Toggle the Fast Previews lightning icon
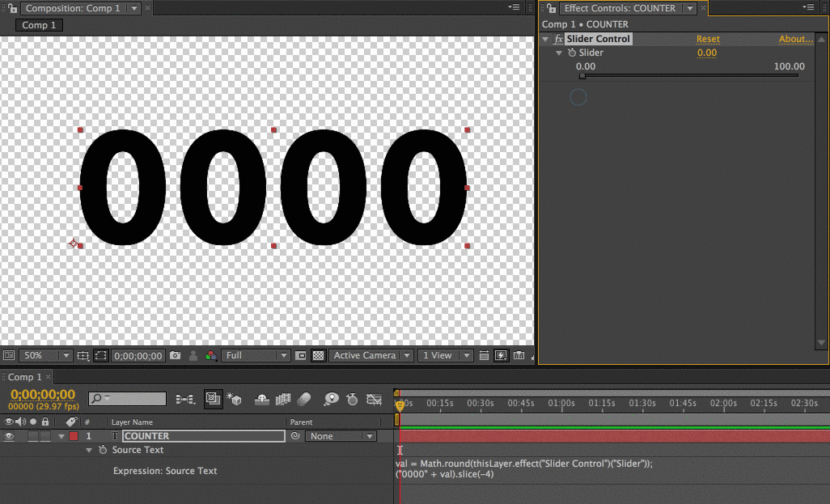Image resolution: width=830 pixels, height=504 pixels. [x=501, y=356]
